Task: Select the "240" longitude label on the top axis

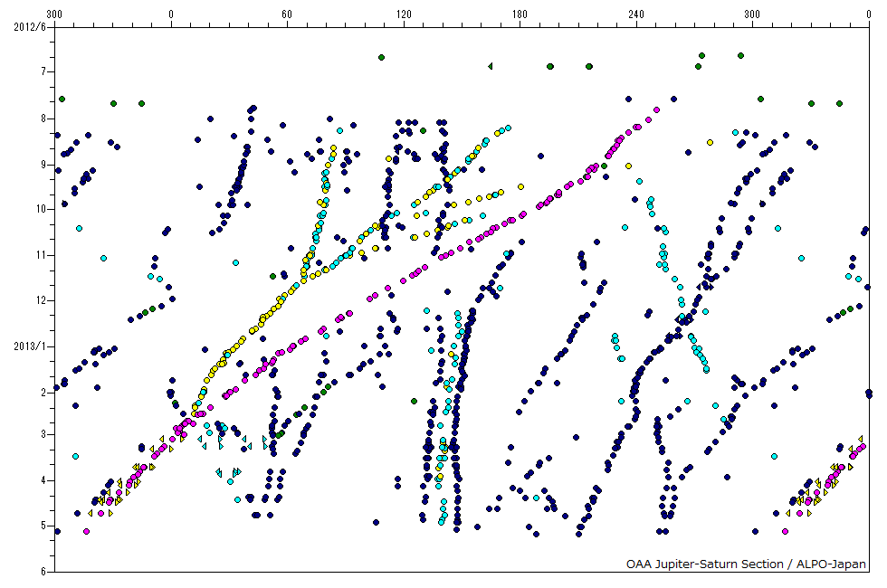Action: tap(635, 14)
